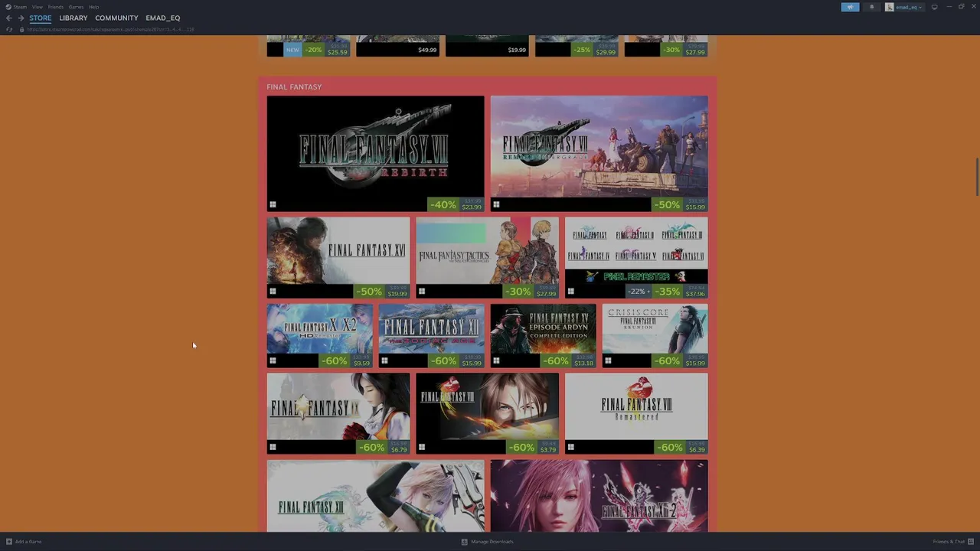Screen dimensions: 980x551
Task: Open Final Fantasy XV Episode Ardyn tile
Action: click(x=543, y=336)
